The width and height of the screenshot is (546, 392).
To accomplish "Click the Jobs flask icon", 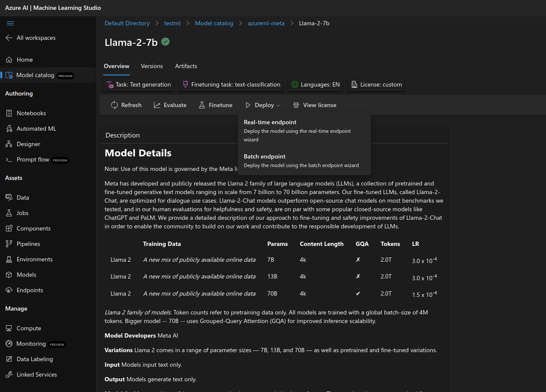I will click(9, 213).
